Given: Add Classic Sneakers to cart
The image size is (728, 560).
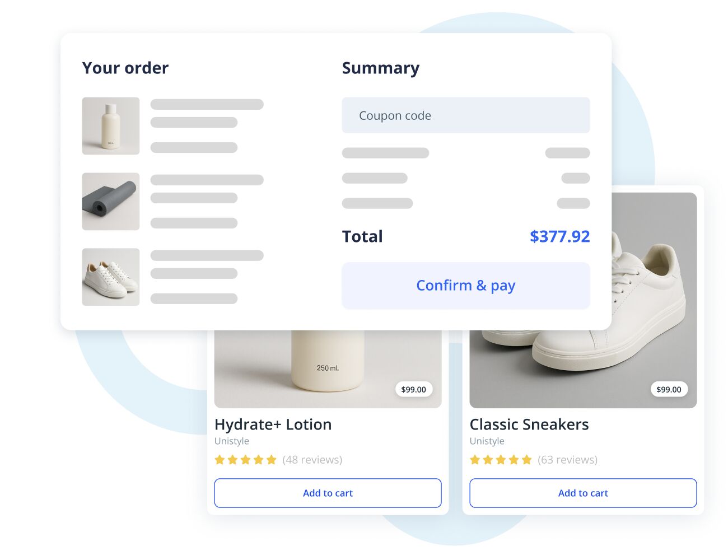Looking at the screenshot, I should click(x=583, y=493).
